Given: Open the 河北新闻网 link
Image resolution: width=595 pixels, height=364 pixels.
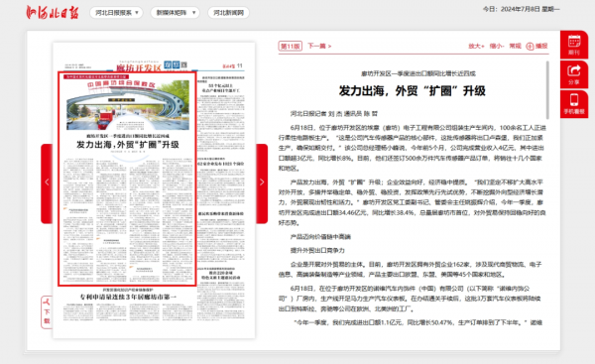Looking at the screenshot, I should click(x=228, y=13).
